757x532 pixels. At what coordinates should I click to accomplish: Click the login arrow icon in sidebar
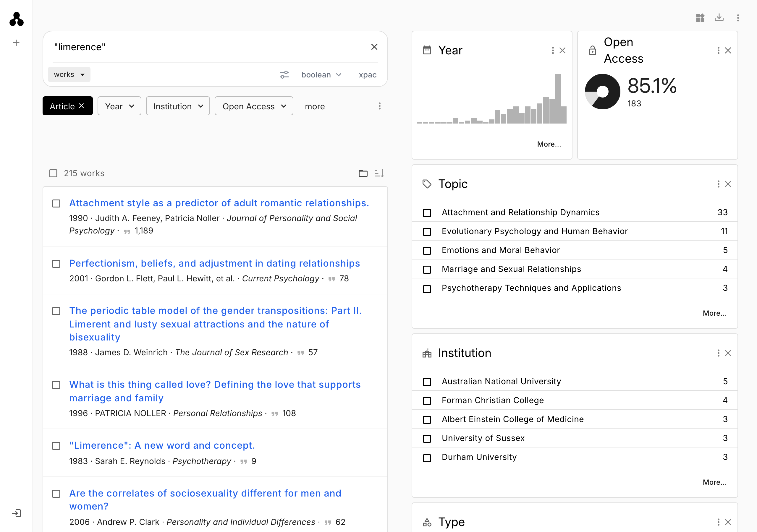click(x=16, y=513)
